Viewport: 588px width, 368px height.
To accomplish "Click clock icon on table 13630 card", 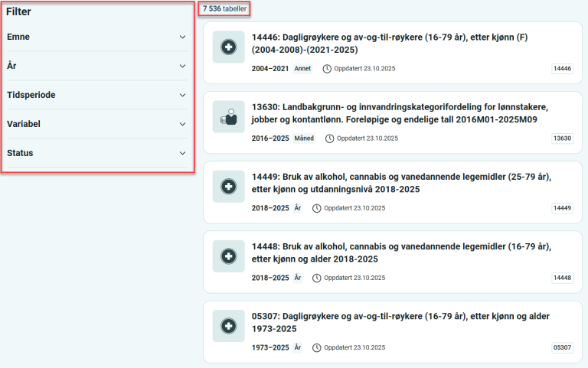I will click(x=330, y=138).
